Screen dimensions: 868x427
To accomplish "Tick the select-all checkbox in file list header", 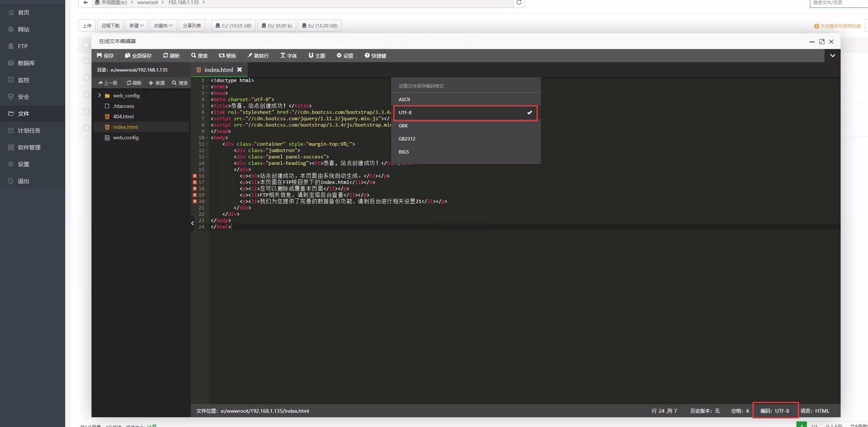I will tap(86, 45).
